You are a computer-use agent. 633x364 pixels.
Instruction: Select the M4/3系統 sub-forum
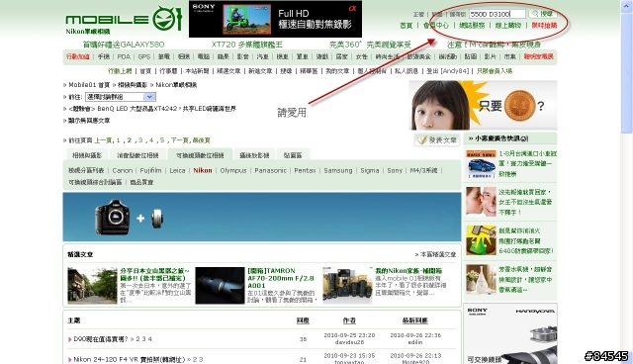tap(423, 171)
